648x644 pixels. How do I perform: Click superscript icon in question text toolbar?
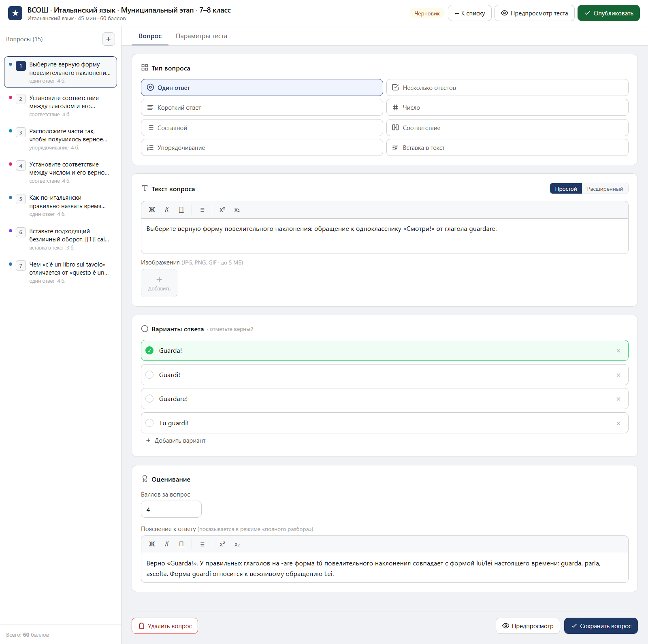tap(222, 210)
